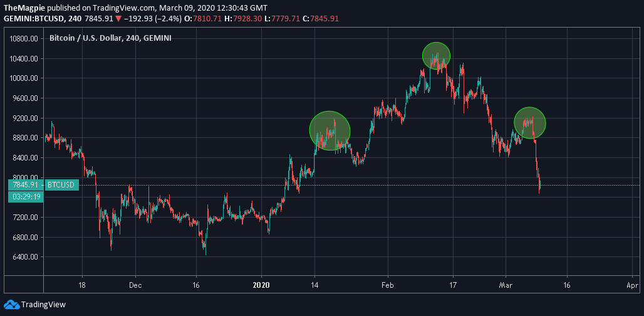Click the Feb label on time axis
Image resolution: width=644 pixels, height=316 pixels.
pyautogui.click(x=387, y=285)
